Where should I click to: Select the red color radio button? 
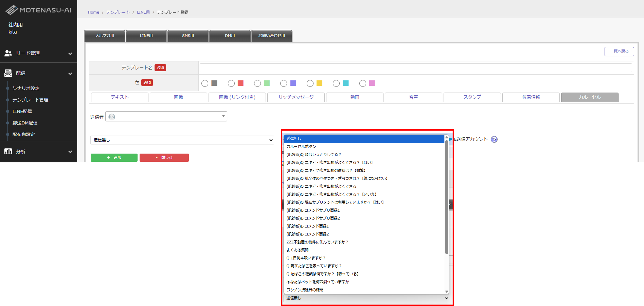pos(231,83)
